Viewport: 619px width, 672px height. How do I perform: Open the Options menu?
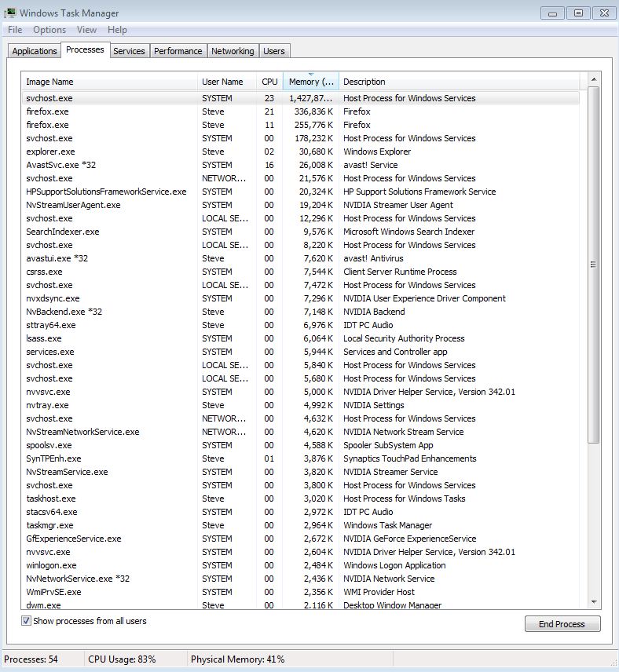click(49, 30)
